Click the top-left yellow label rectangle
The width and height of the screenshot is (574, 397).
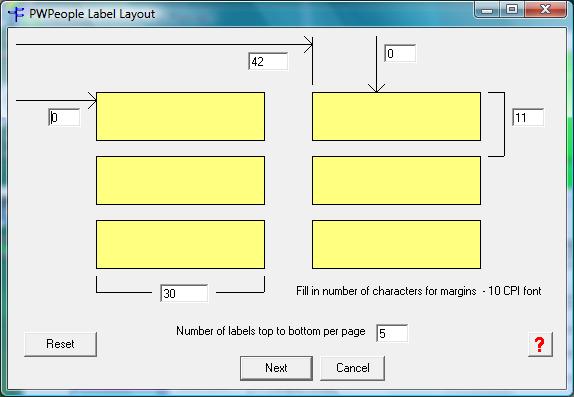coord(180,116)
